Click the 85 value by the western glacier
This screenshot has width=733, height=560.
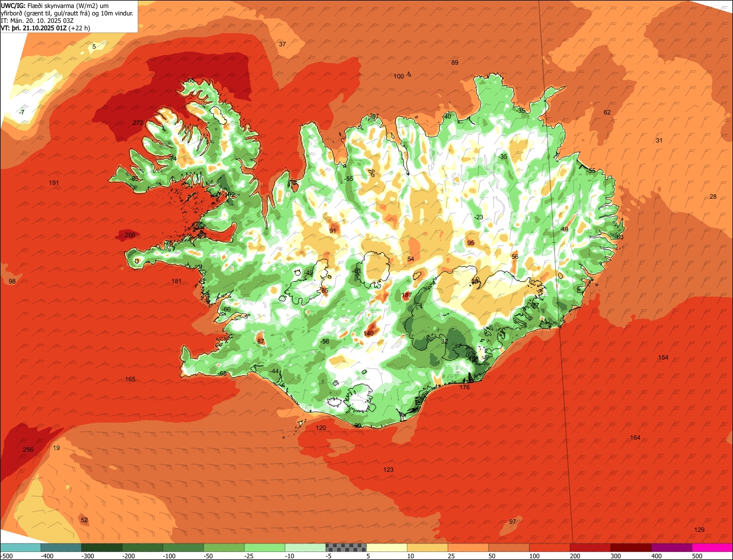pyautogui.click(x=325, y=291)
